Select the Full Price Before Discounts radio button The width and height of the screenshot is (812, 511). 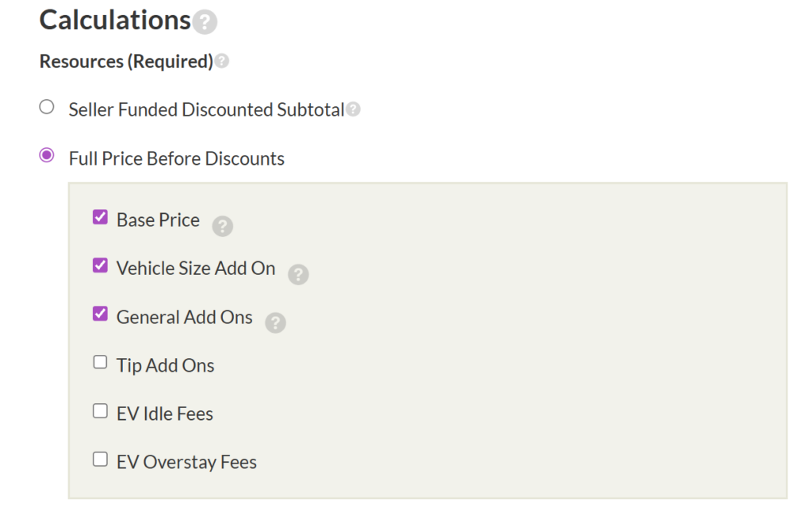tap(47, 155)
